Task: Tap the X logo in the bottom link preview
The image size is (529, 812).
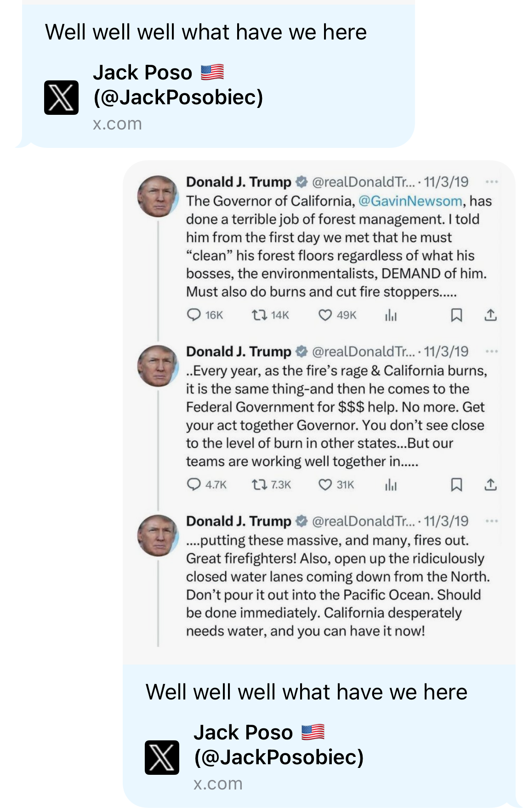Action: pos(162,757)
